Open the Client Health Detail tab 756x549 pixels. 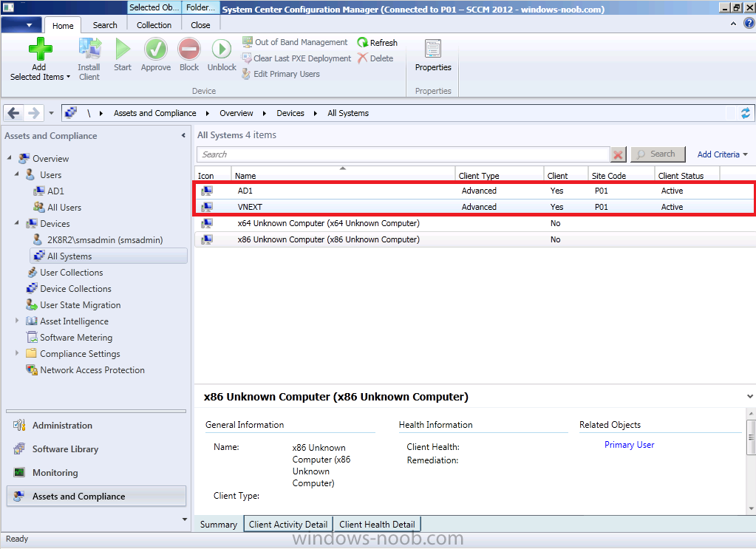(x=377, y=525)
